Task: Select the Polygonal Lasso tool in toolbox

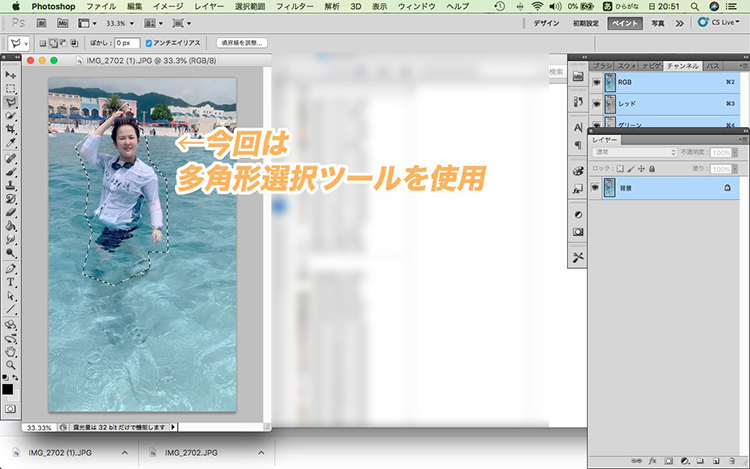Action: (11, 102)
